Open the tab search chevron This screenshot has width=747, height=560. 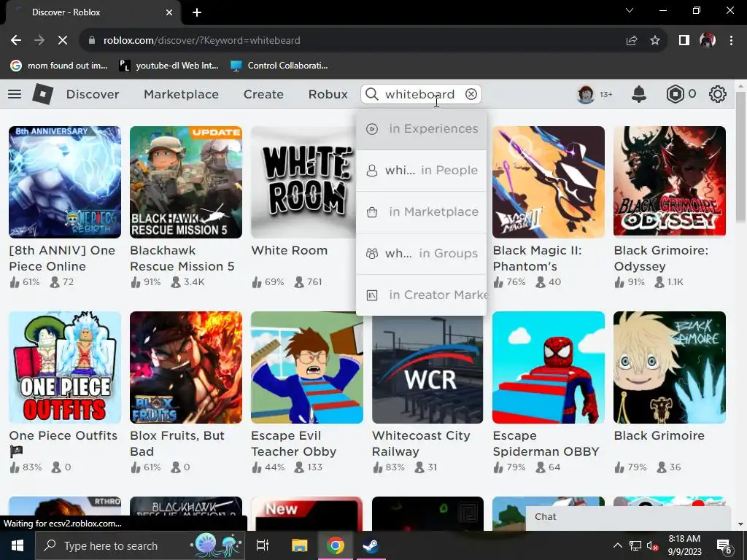(x=630, y=10)
